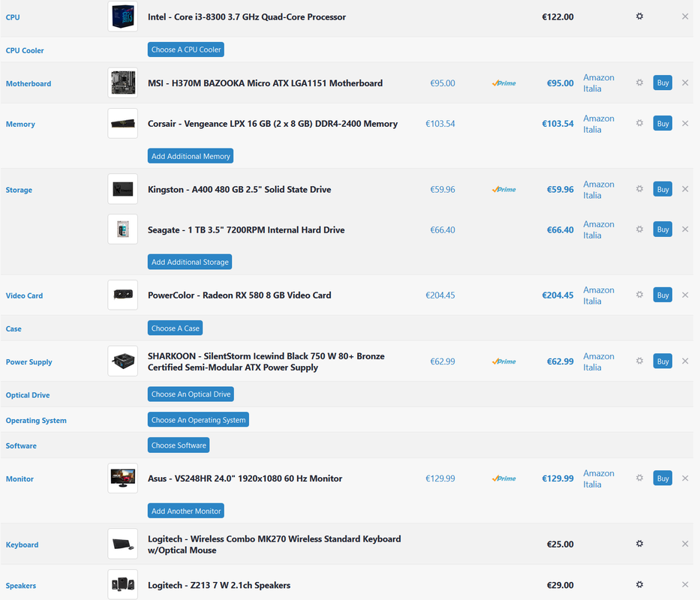This screenshot has width=700, height=600.
Task: Click the Seagate hard drive thumbnail
Action: pyautogui.click(x=123, y=229)
